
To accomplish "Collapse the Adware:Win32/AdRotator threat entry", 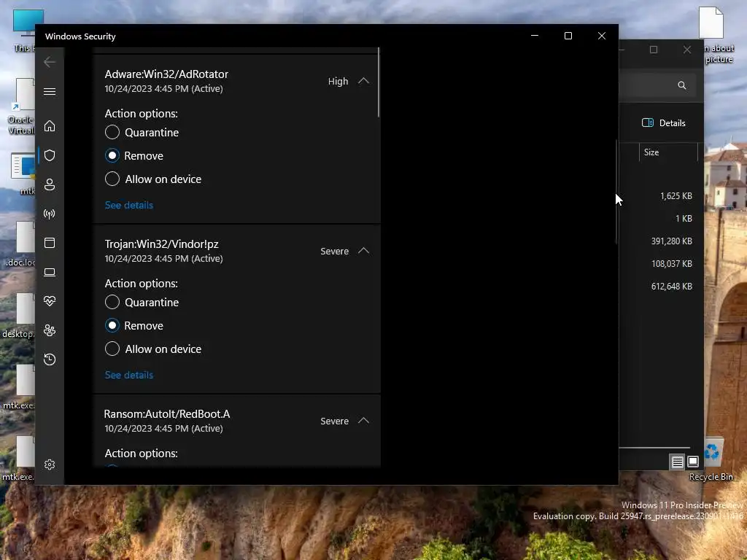I will 363,81.
